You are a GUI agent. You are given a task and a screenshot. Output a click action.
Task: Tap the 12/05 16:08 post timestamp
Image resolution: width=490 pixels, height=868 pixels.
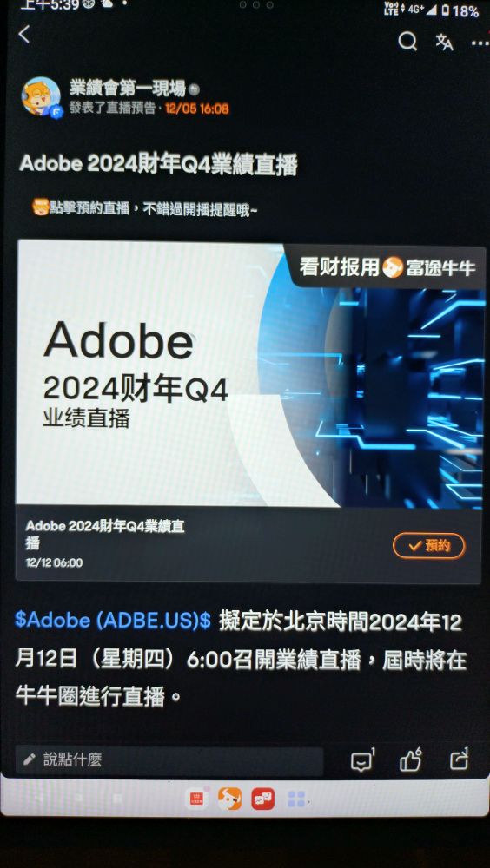pyautogui.click(x=196, y=108)
